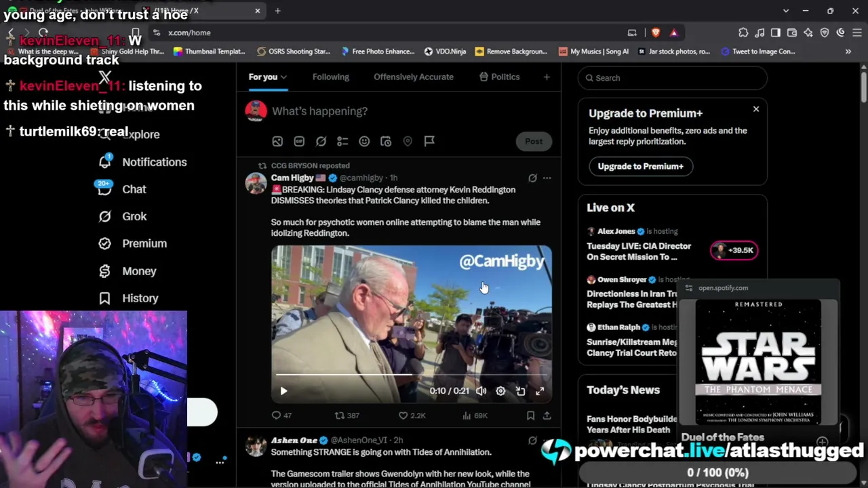Open the browser tab search dropdown

click(786, 11)
